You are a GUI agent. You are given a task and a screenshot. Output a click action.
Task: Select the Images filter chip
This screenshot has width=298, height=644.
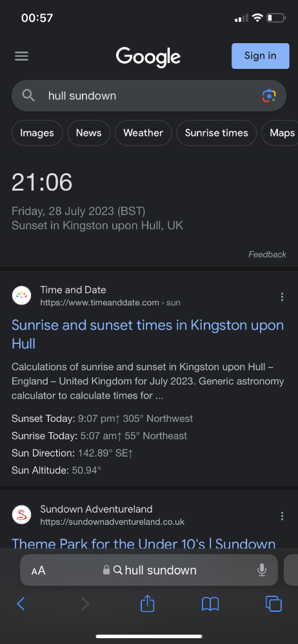[x=37, y=133]
